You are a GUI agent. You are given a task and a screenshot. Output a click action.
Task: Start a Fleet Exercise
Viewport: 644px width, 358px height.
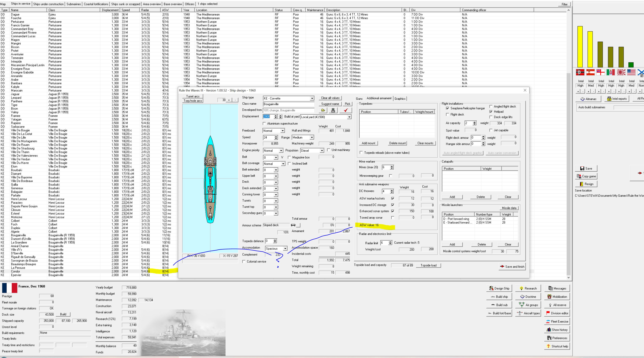click(557, 321)
